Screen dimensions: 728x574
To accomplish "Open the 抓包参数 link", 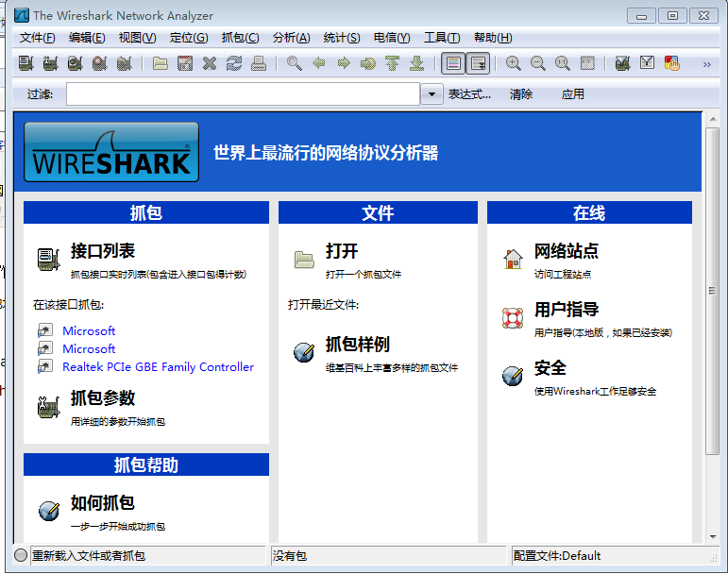I will pos(103,398).
